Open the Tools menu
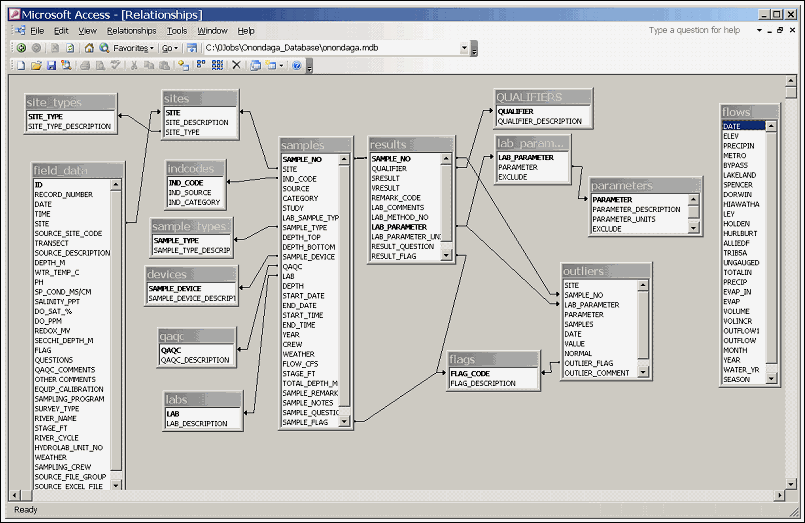Viewport: 805px width, 523px height. [x=177, y=31]
